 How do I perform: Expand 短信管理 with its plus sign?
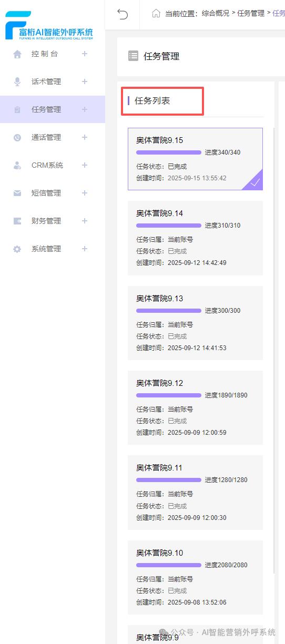85,193
